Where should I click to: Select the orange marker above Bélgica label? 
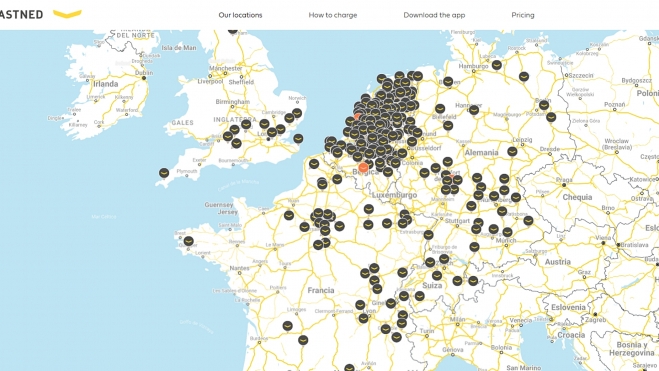(x=363, y=168)
